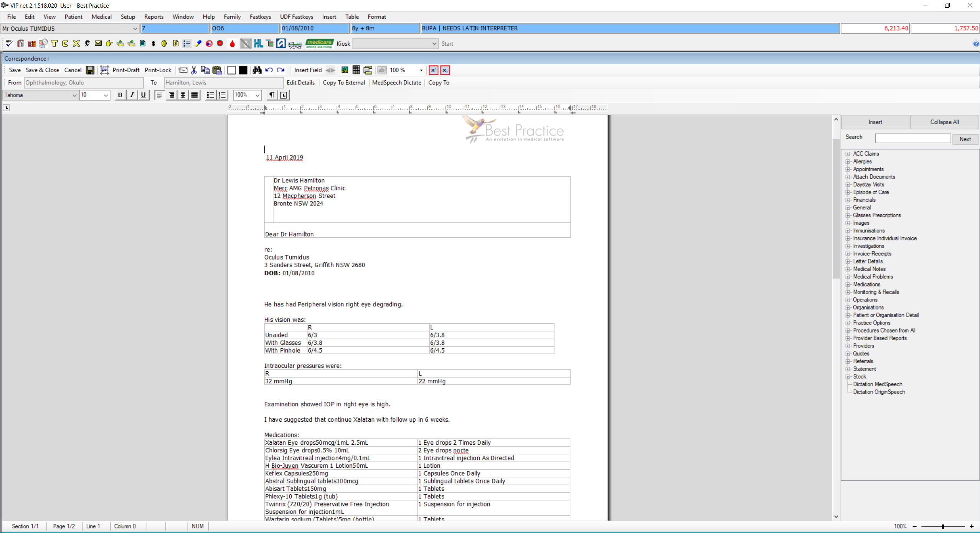Toggle italic formatting
This screenshot has height=533, width=980.
132,95
